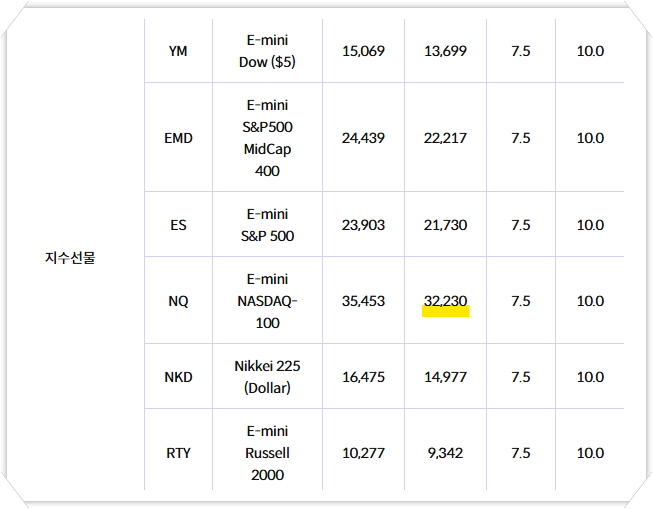Select the 9,342 value in RTY row

445,453
